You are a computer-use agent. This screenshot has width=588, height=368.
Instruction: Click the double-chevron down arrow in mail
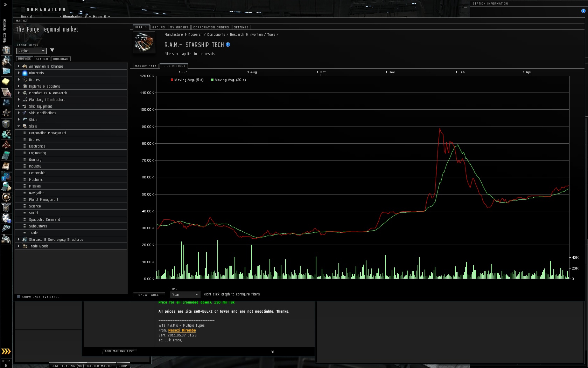tap(273, 352)
